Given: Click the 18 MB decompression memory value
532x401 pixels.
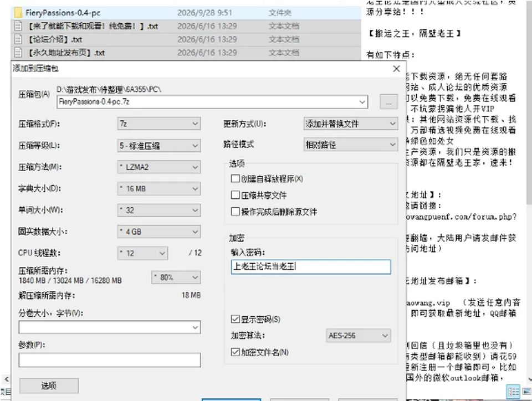Looking at the screenshot, I should pos(191,295).
